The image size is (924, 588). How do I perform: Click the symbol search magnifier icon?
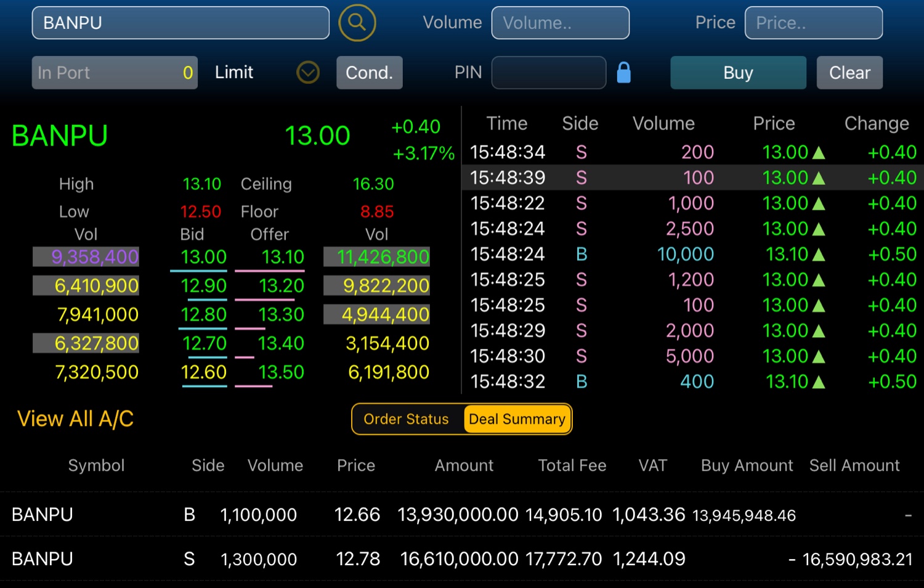pos(357,23)
